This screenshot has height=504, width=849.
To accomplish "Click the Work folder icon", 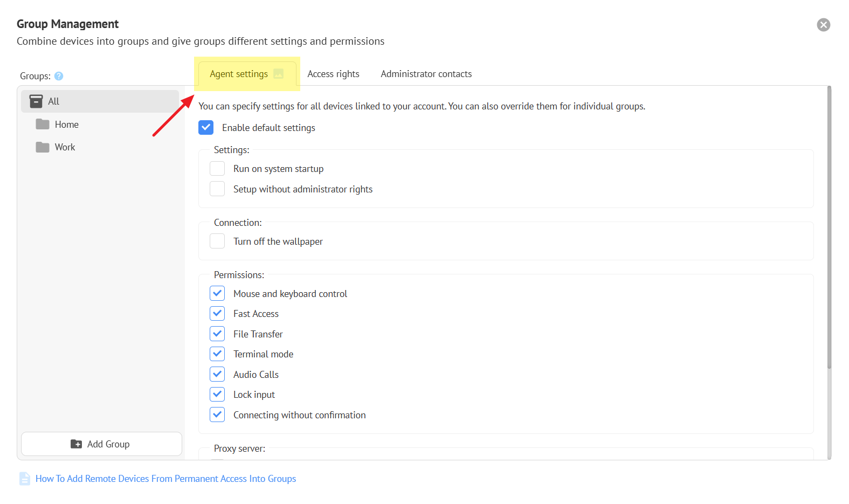I will [43, 147].
